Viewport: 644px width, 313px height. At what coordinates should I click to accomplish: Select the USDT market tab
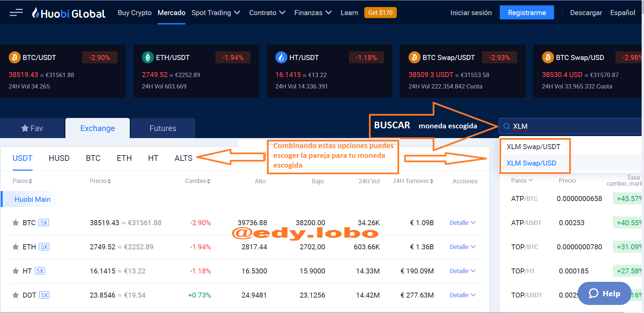pos(22,158)
